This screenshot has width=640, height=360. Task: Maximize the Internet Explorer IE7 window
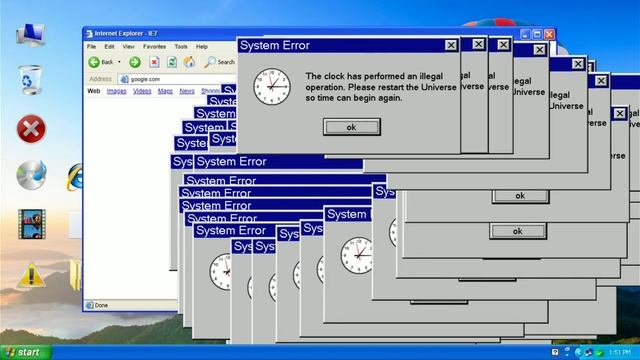[537, 34]
